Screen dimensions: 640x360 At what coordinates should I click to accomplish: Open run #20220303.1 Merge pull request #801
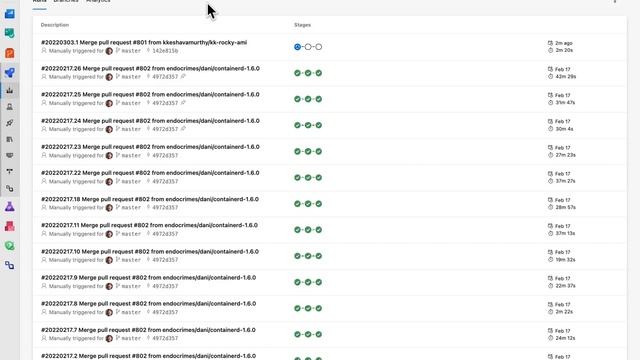point(144,42)
